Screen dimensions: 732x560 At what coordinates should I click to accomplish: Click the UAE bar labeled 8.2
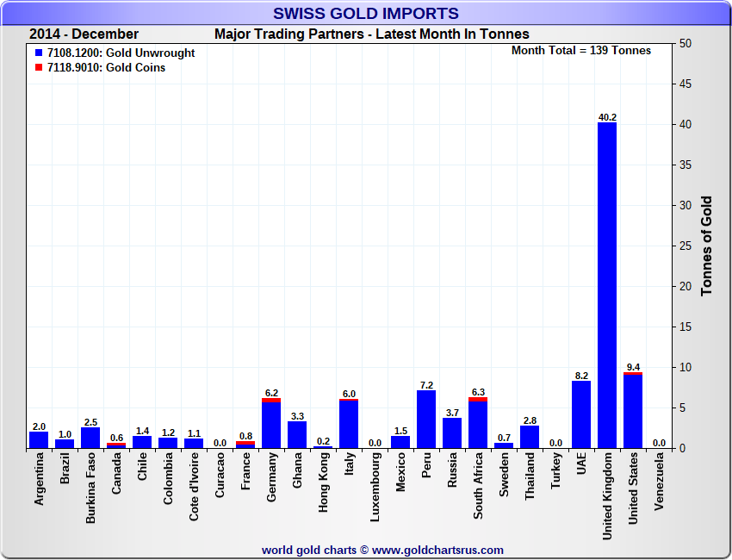[x=581, y=415]
